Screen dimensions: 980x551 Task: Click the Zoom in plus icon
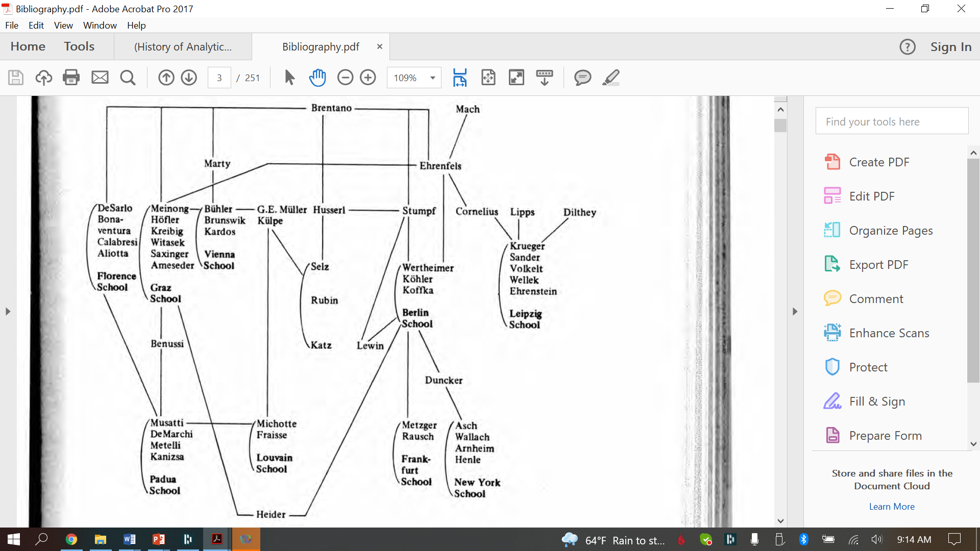coord(367,78)
